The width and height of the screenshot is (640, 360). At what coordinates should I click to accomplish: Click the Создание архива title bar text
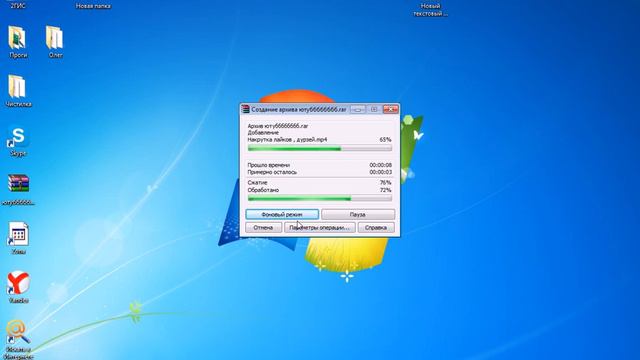299,109
